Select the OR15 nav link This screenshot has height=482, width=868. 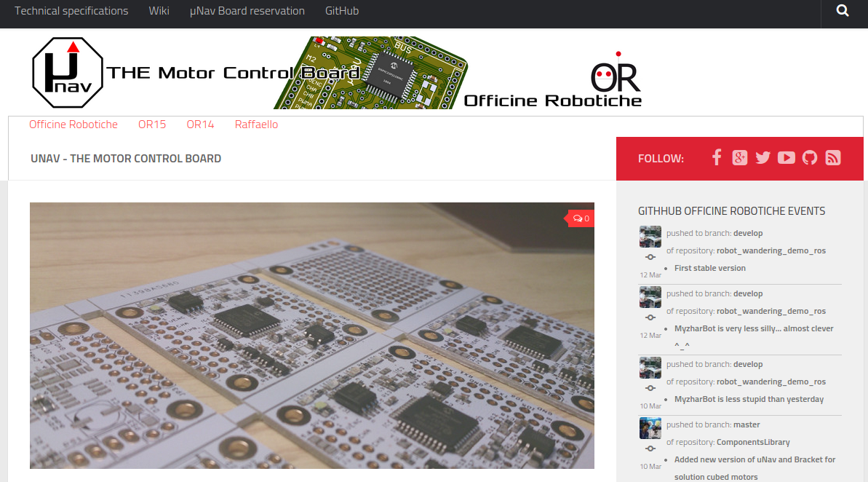(152, 124)
